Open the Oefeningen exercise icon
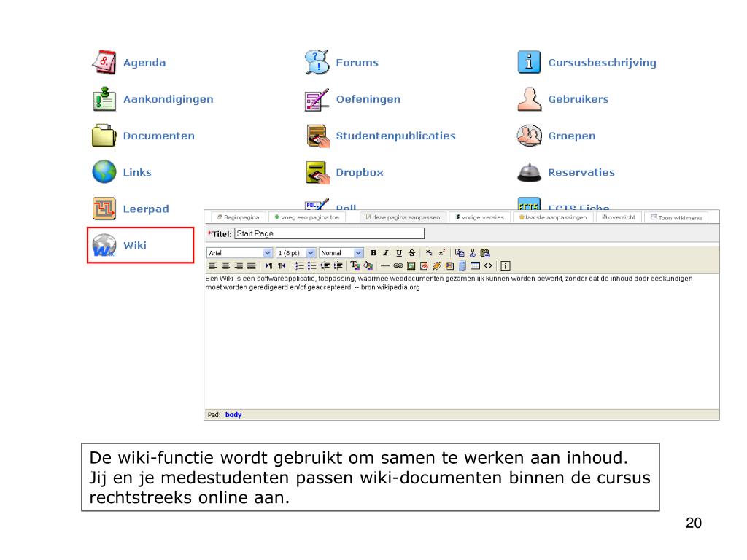Image resolution: width=747 pixels, height=560 pixels. point(317,99)
